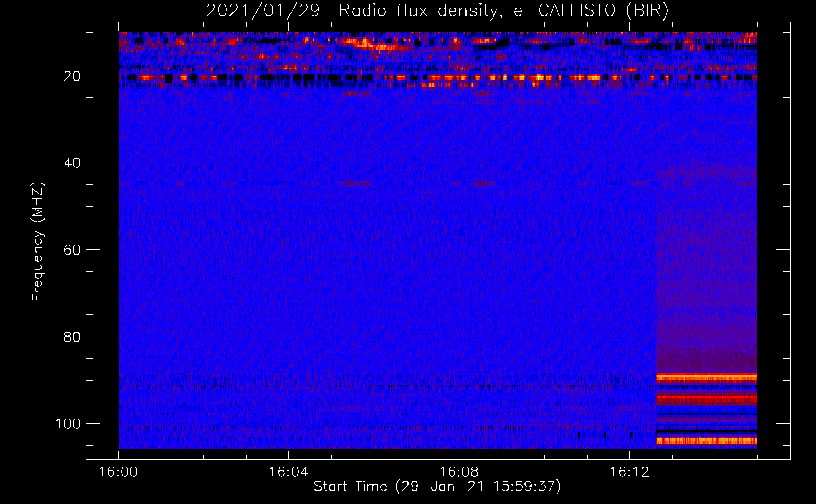Screen dimensions: 816x504
Task: Click the '100' frequency tick label
Action: pyautogui.click(x=68, y=424)
